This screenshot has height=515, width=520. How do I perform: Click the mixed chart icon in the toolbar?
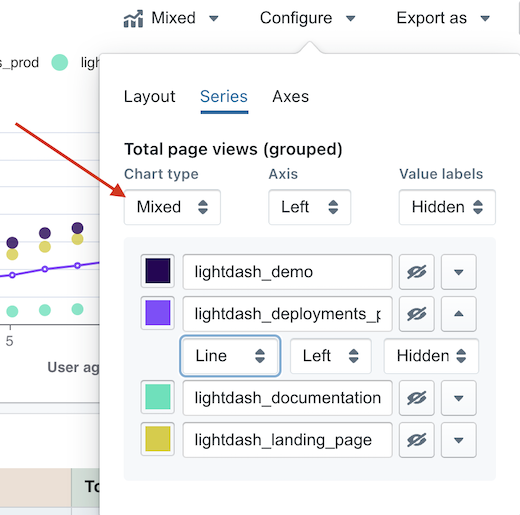pyautogui.click(x=133, y=19)
